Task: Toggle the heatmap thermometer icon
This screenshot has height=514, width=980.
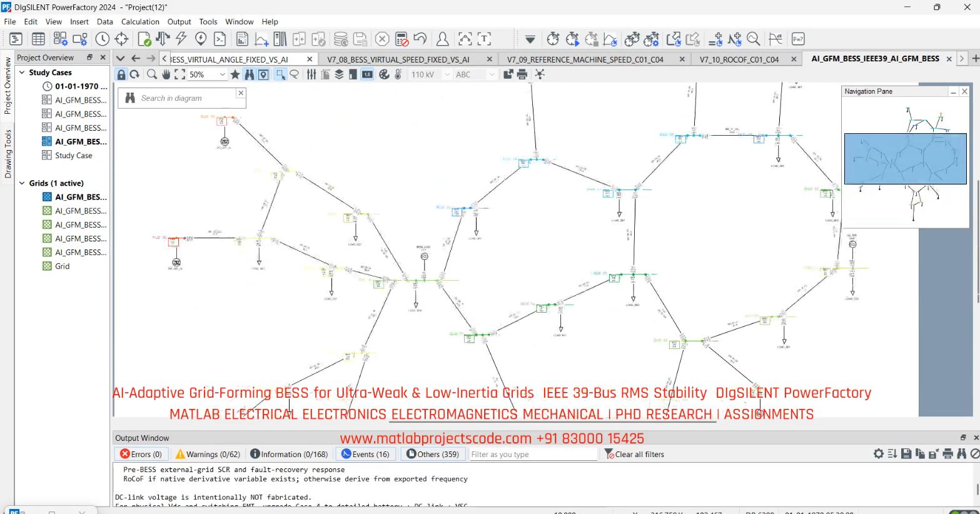Action: [398, 74]
